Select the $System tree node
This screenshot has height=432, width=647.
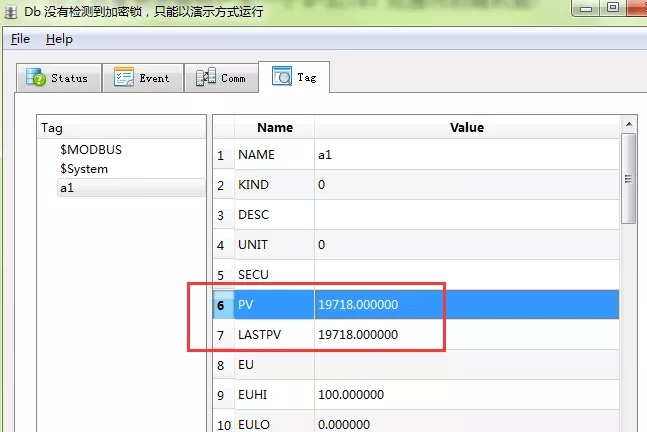click(x=84, y=169)
